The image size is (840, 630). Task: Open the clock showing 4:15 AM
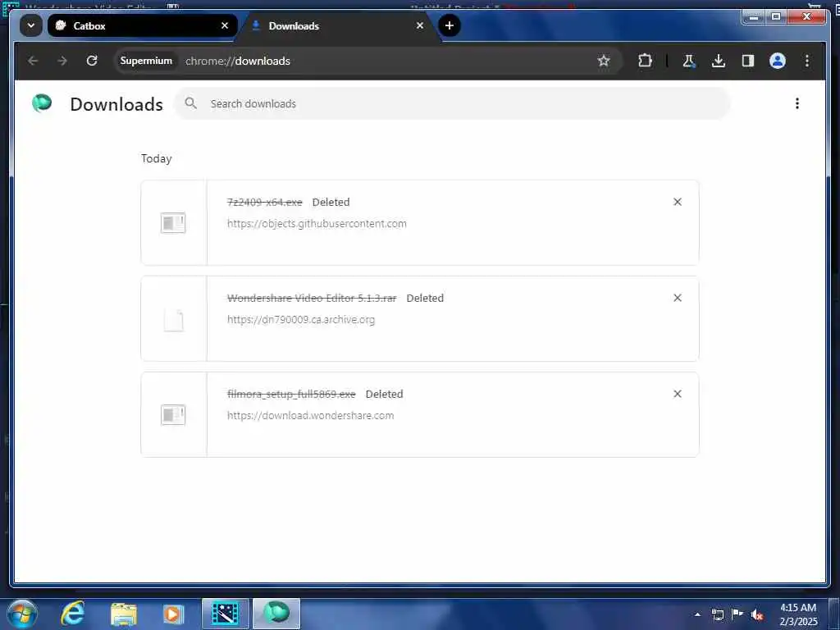coord(798,614)
